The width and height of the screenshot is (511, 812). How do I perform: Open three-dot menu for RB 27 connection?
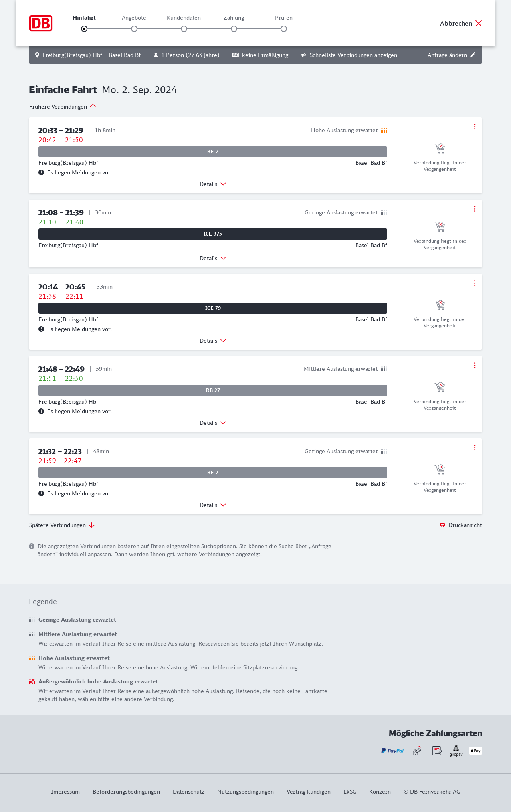[475, 365]
